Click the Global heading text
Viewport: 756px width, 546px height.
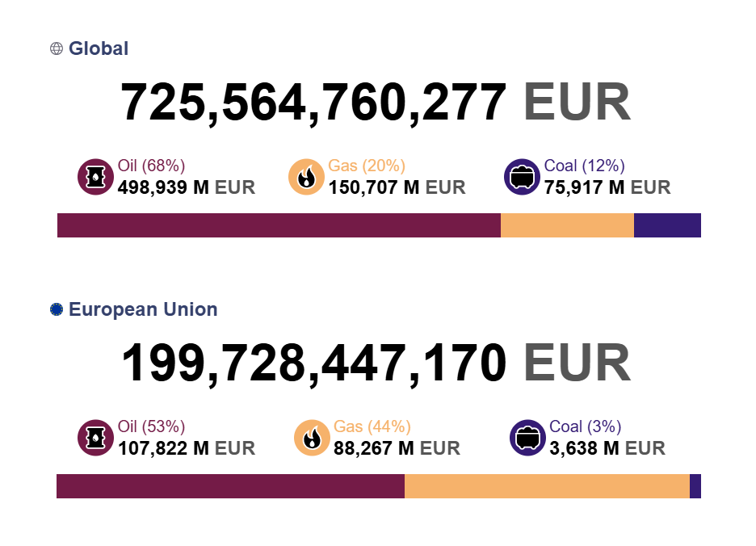(99, 48)
